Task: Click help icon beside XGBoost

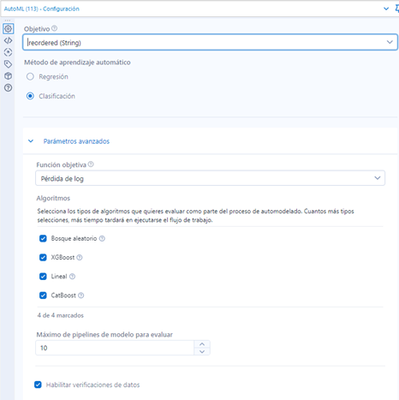Action: tap(79, 257)
